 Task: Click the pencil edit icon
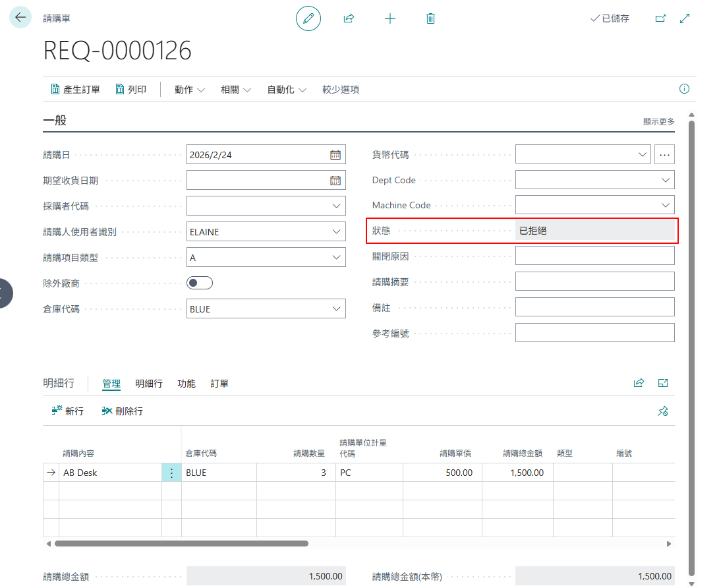pyautogui.click(x=308, y=18)
